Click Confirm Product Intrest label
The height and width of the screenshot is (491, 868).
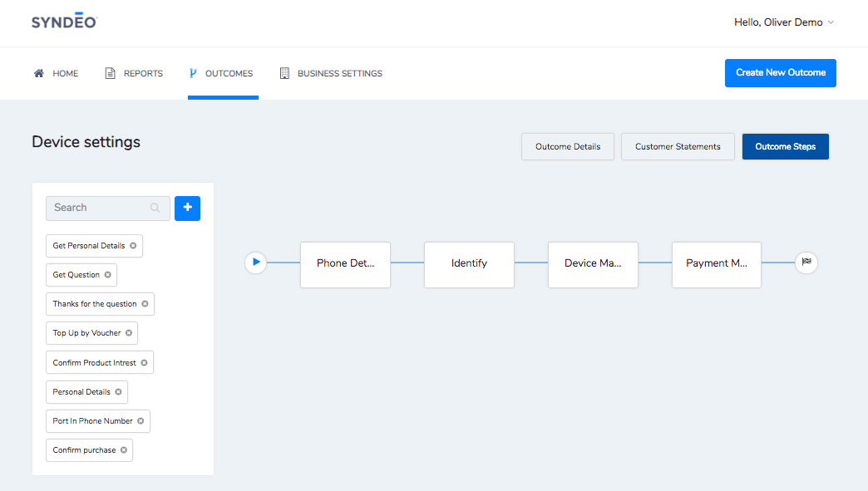coord(94,363)
